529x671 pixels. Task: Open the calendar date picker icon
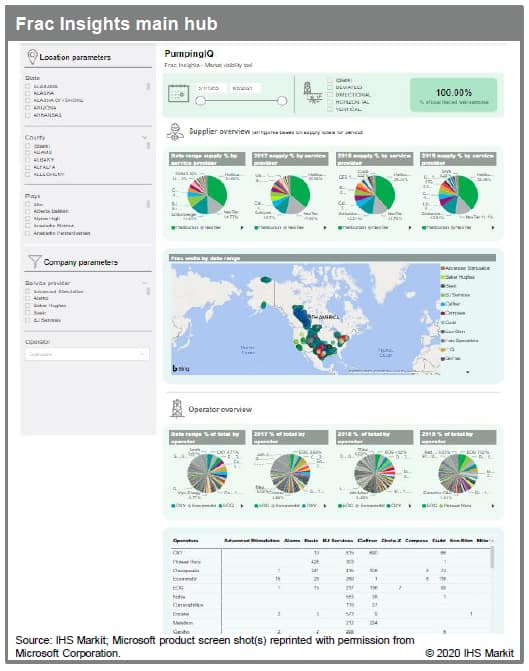(178, 93)
